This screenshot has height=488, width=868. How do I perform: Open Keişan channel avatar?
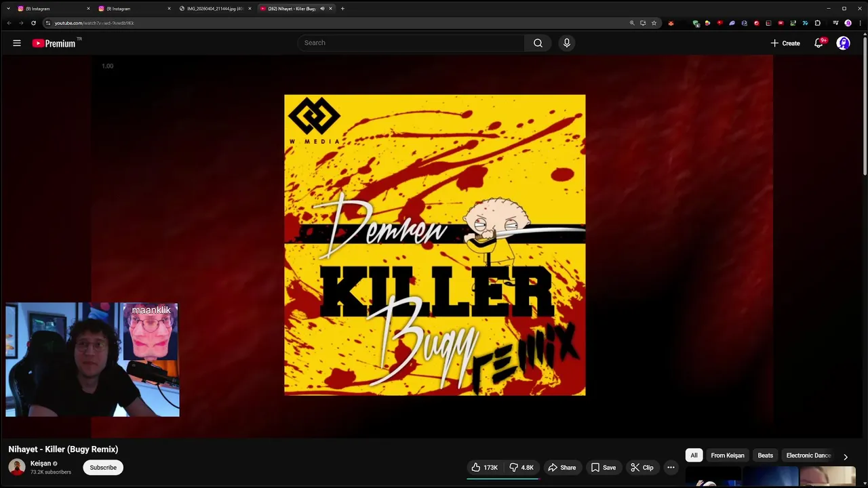click(x=17, y=467)
